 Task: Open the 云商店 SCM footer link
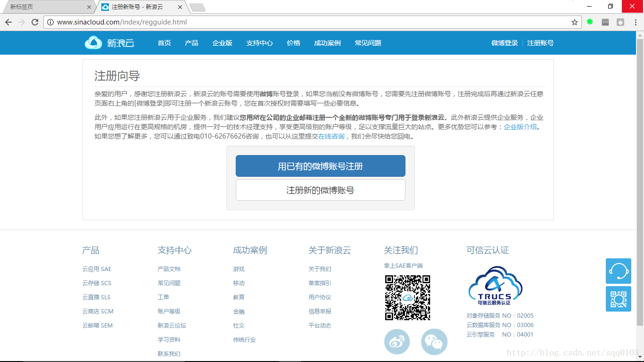98,312
